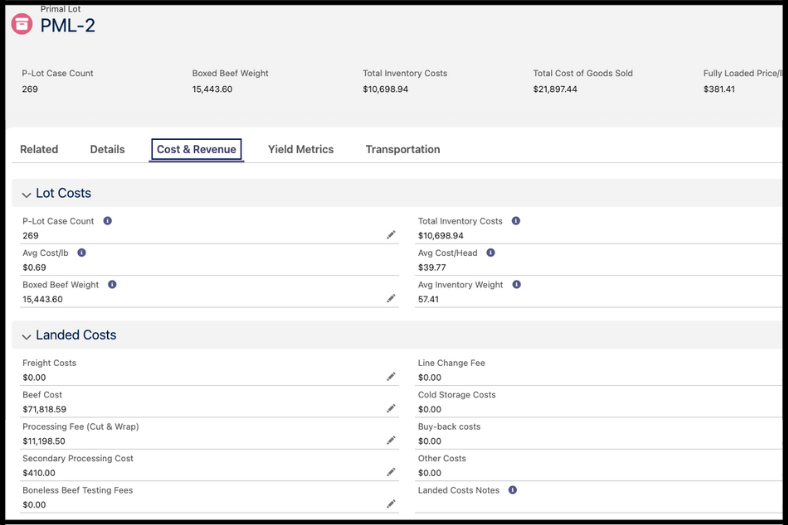Viewport: 788px width, 525px height.
Task: Click the Primal Lot record icon
Action: pos(21,24)
